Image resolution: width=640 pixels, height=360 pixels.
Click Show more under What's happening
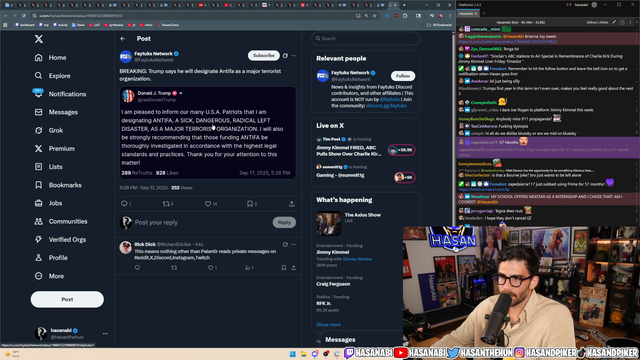[x=328, y=324]
